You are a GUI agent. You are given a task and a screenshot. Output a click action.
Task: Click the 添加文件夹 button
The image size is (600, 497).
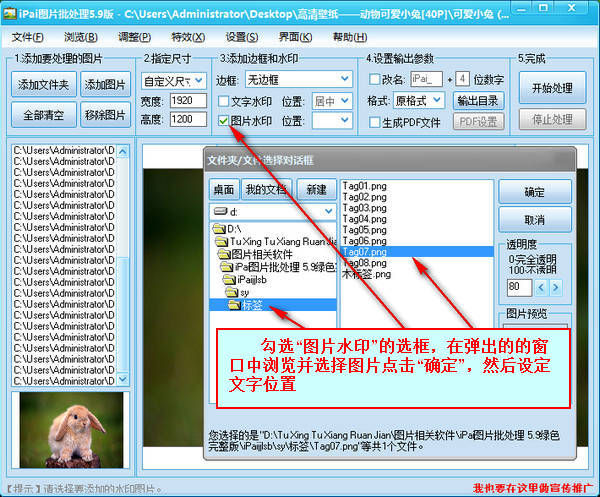(44, 84)
